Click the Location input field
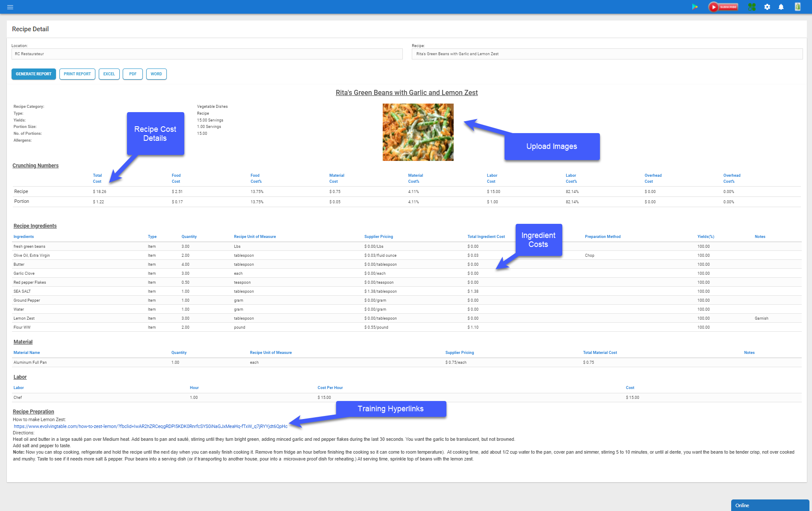Screen dimensions: 812x511 pyautogui.click(x=207, y=53)
